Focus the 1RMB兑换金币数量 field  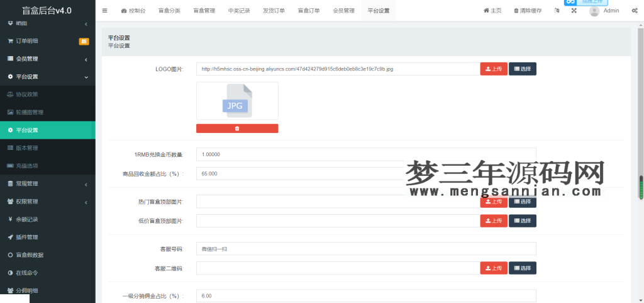367,154
